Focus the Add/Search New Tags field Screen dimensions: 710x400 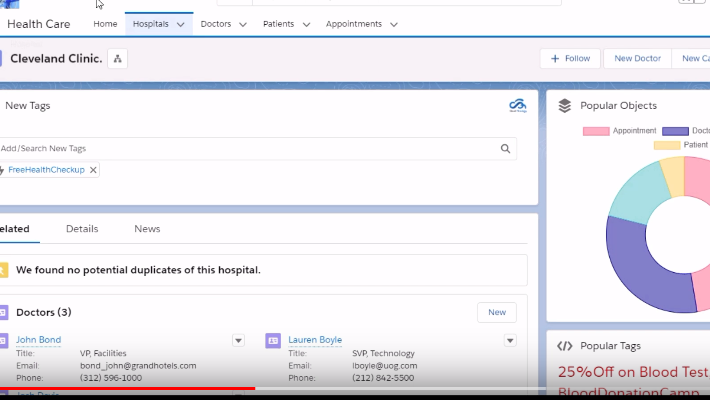(256, 149)
